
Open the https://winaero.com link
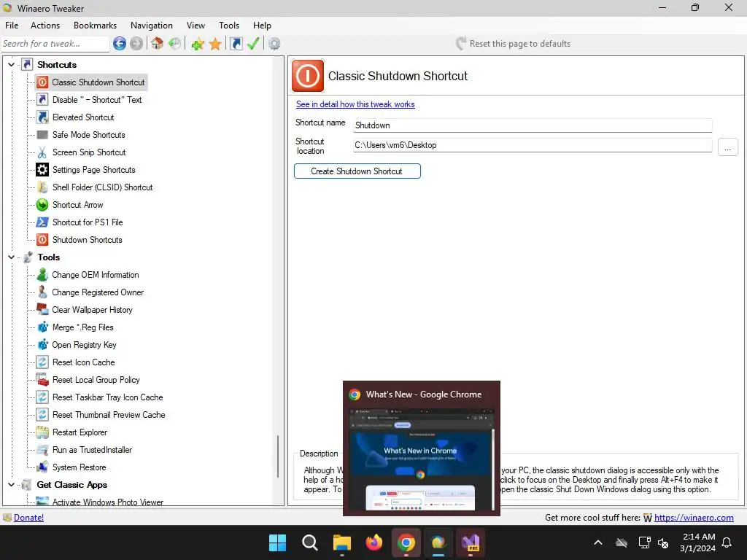[694, 518]
